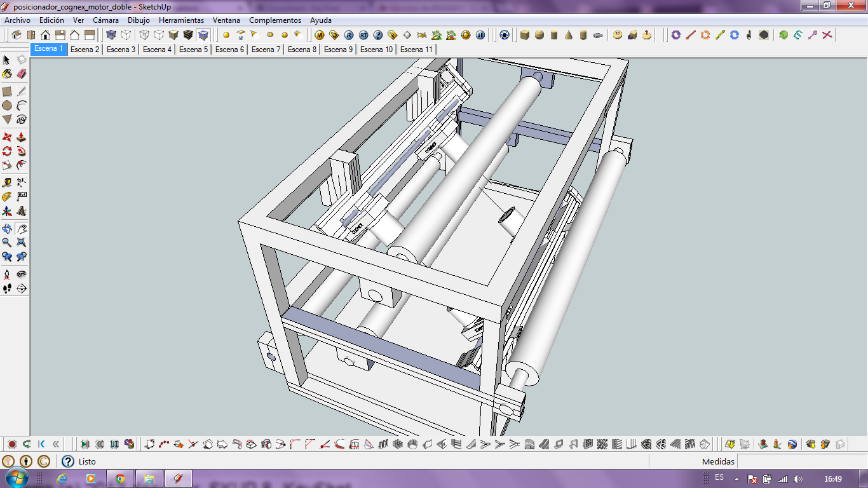Select the Paint Bucket tool

(8, 74)
